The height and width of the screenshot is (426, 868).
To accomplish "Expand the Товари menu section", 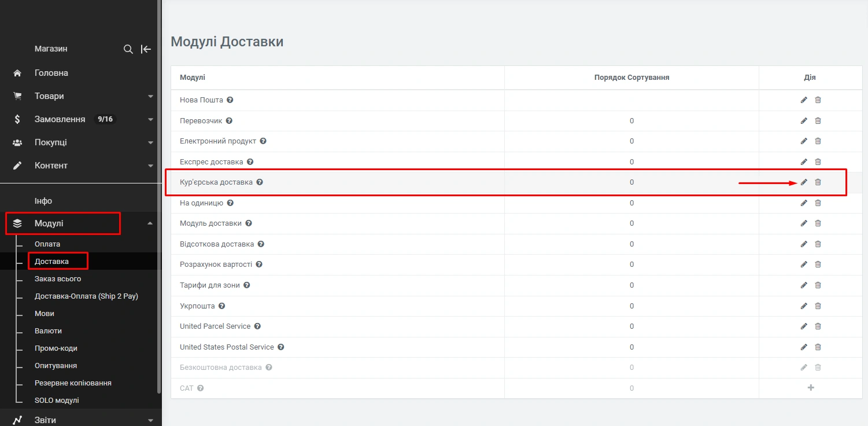I will click(150, 96).
